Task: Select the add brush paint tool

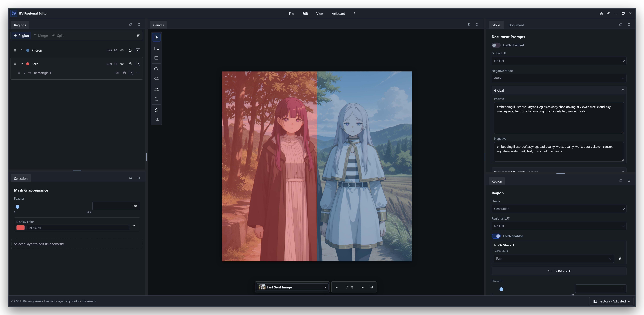Action: click(156, 110)
